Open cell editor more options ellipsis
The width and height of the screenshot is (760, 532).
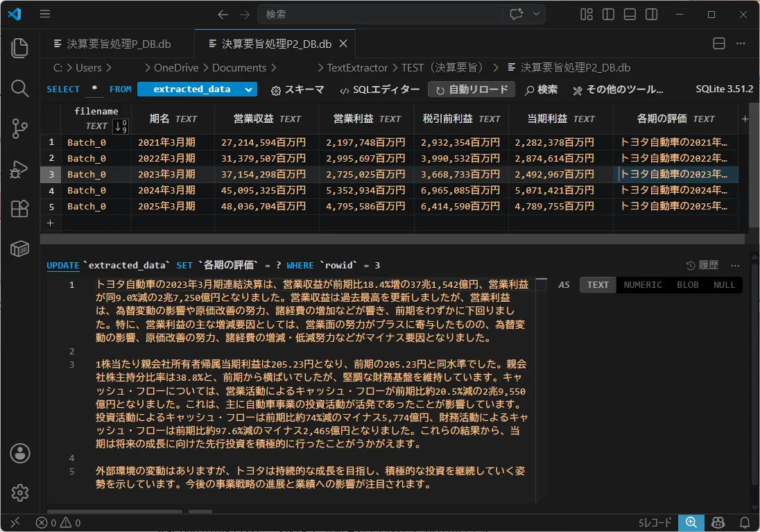(x=735, y=265)
